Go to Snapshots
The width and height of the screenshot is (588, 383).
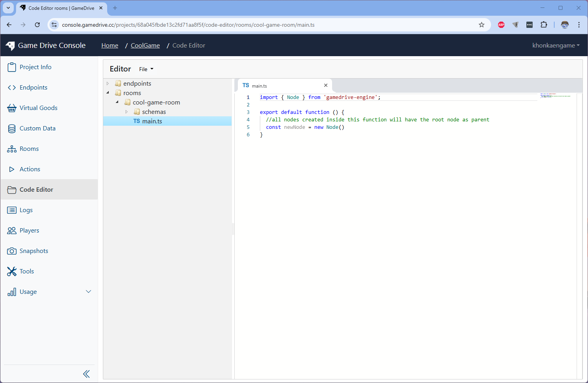34,251
